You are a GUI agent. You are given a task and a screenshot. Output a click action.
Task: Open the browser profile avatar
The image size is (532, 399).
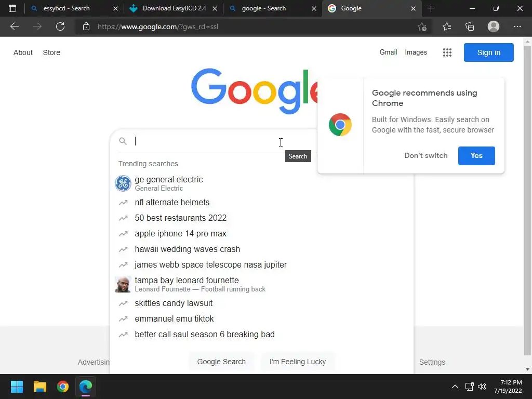(x=494, y=26)
